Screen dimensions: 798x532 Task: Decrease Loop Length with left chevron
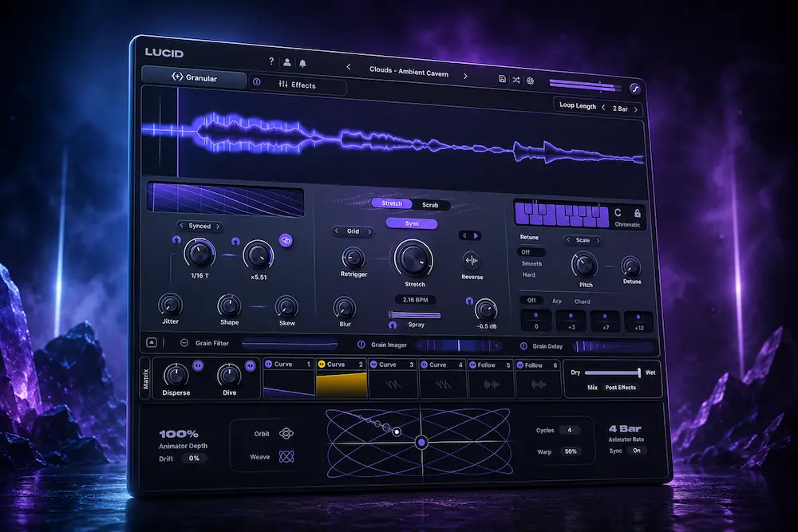(x=603, y=108)
